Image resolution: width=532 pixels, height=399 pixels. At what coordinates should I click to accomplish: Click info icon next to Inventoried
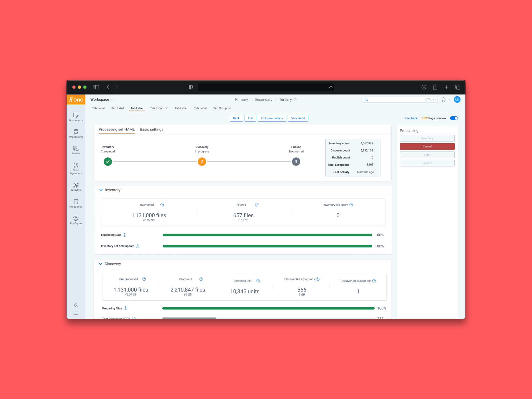(162, 205)
